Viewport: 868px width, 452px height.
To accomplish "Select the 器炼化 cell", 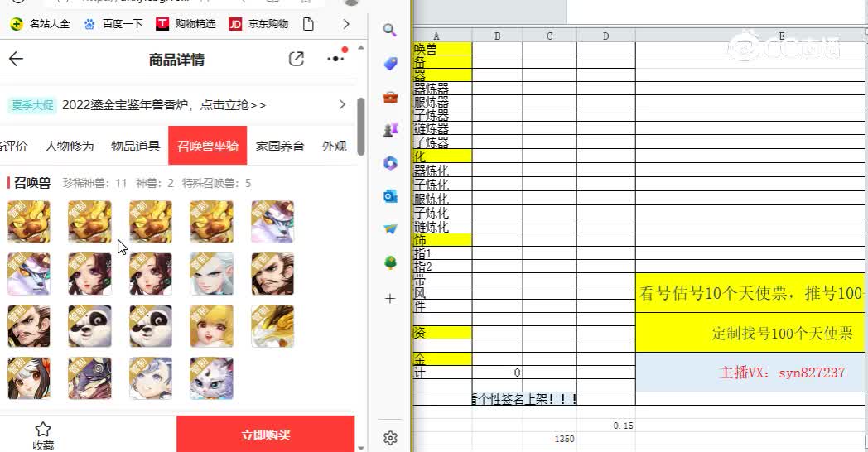I will point(442,171).
